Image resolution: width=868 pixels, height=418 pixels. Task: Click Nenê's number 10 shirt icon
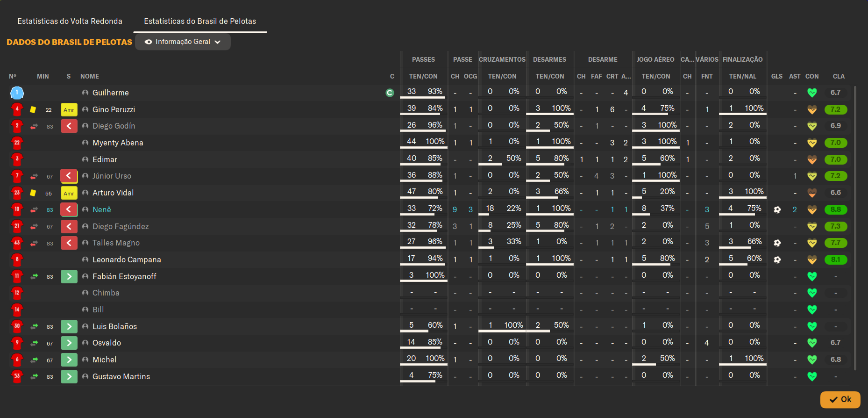tap(17, 209)
